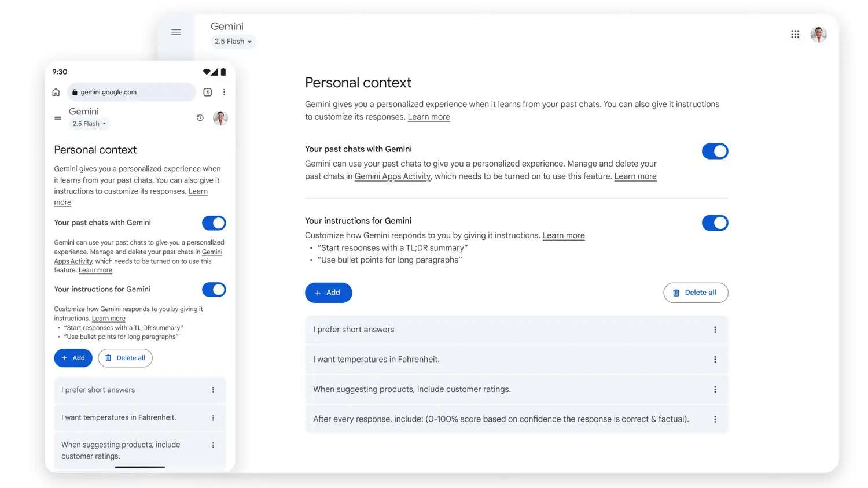Viewport: 868px width, 488px height.
Task: Open the Google apps grid
Action: pos(795,34)
